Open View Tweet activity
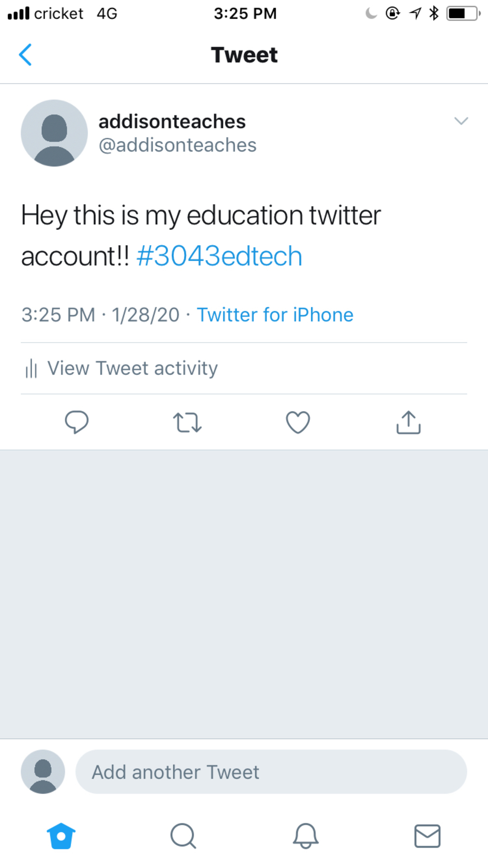The height and width of the screenshot is (868, 488). [x=132, y=368]
